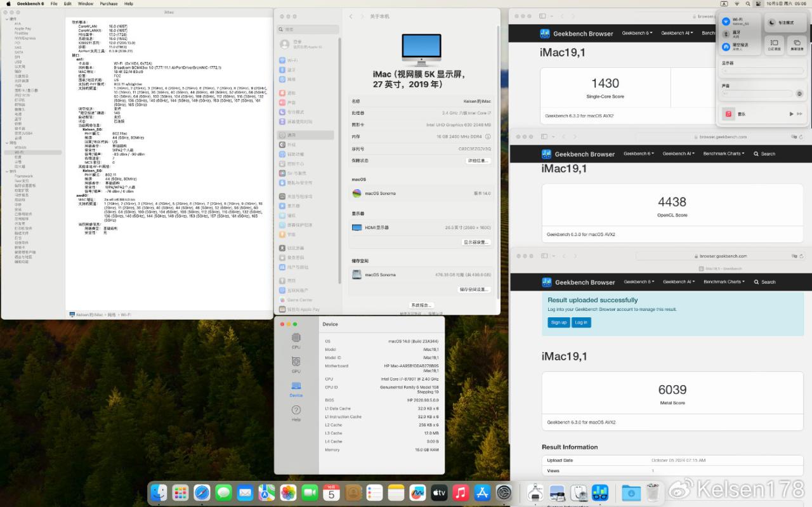Toggle the Safari sidebar in the Metal score window
The height and width of the screenshot is (507, 812).
545,256
